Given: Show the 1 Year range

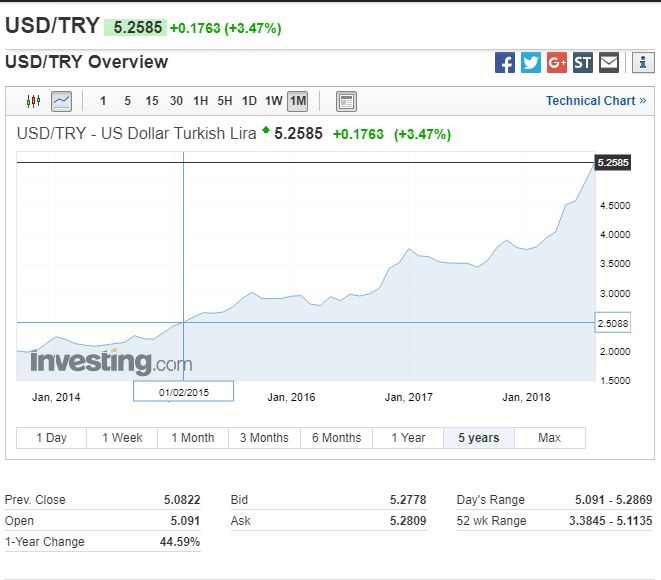Looking at the screenshot, I should [408, 438].
